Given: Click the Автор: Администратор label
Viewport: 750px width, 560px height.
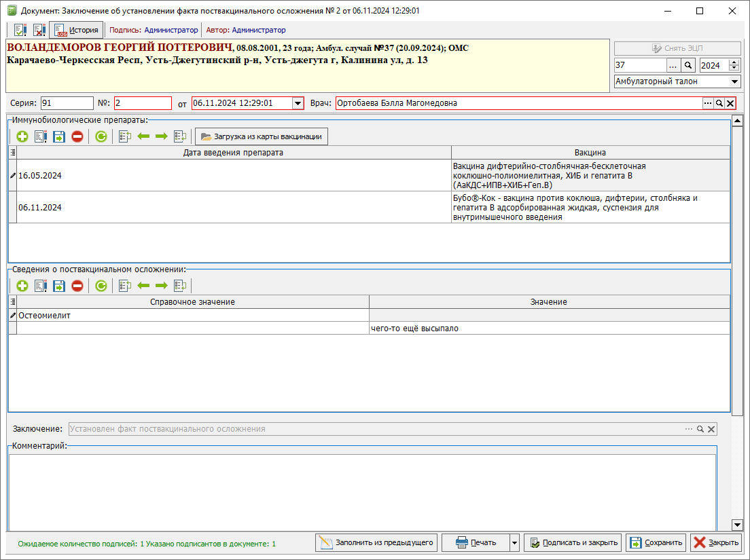Looking at the screenshot, I should (x=246, y=30).
